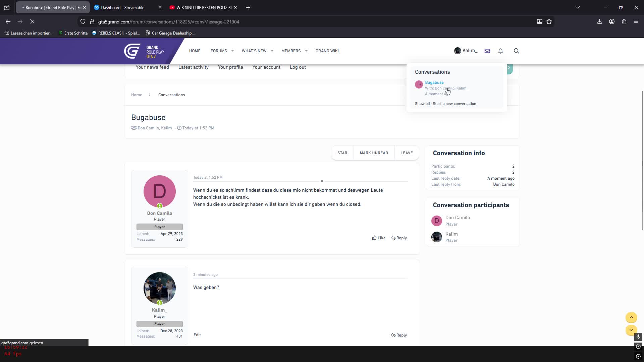Open the conversations envelope icon
This screenshot has height=362, width=644.
pos(487,51)
